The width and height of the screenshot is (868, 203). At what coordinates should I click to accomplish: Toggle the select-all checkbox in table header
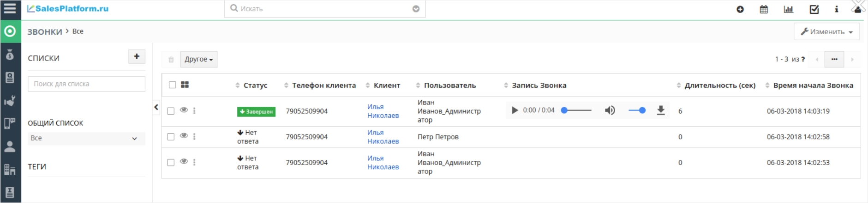173,85
